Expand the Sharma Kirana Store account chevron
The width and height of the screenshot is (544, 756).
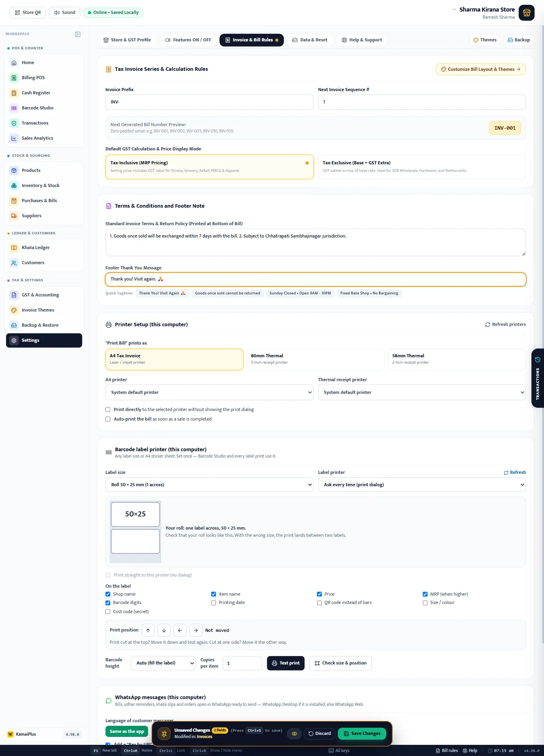[454, 9]
